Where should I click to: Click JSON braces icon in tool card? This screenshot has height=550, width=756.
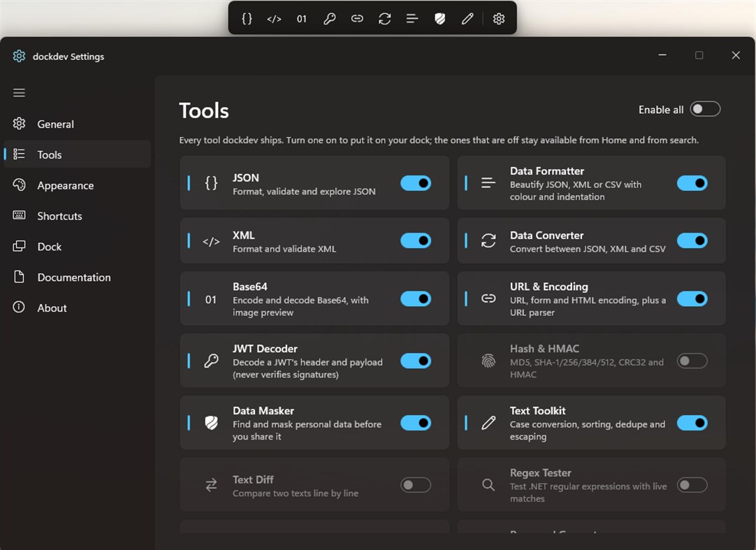click(x=211, y=183)
